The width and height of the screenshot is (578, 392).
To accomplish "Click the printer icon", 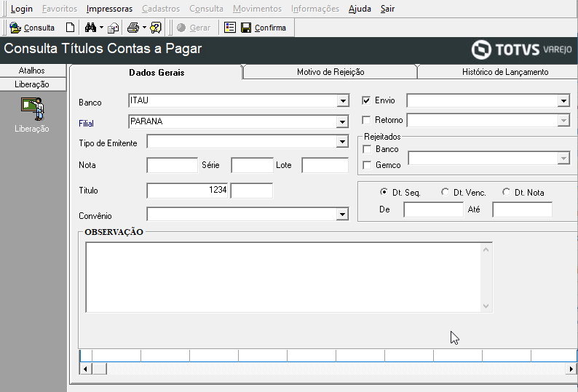I will pyautogui.click(x=133, y=28).
